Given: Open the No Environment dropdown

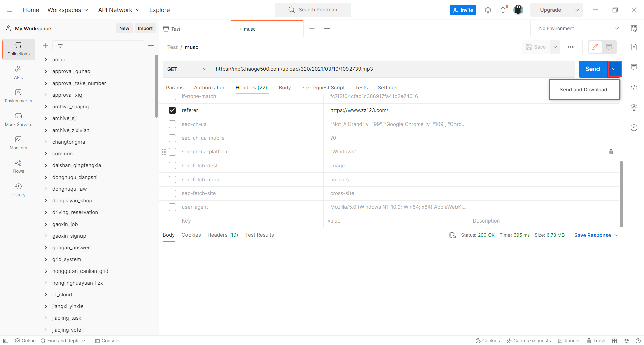Looking at the screenshot, I should (578, 28).
